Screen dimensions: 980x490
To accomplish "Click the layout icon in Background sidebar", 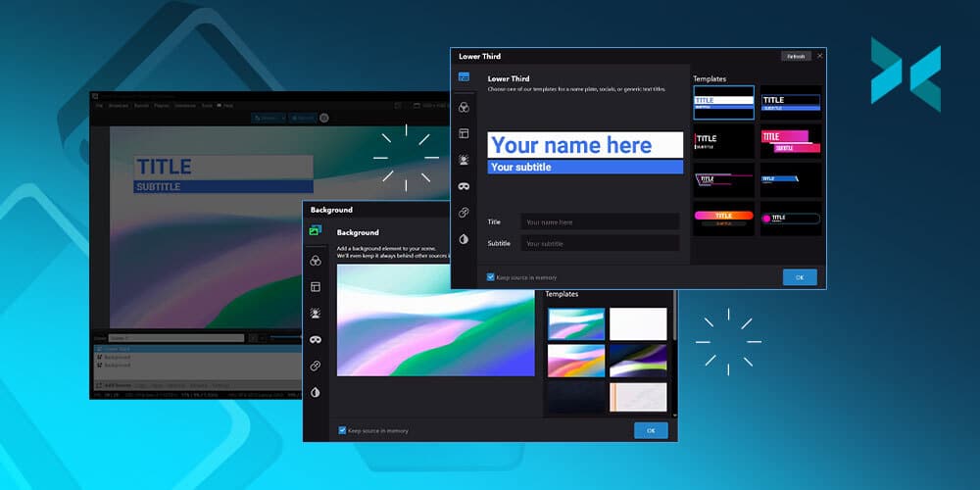I will [x=316, y=287].
